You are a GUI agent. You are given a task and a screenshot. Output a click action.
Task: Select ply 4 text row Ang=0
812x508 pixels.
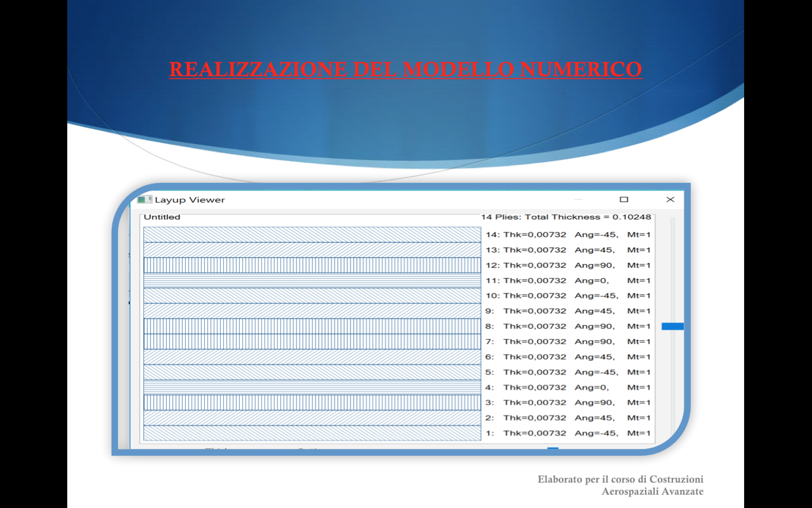pos(568,387)
